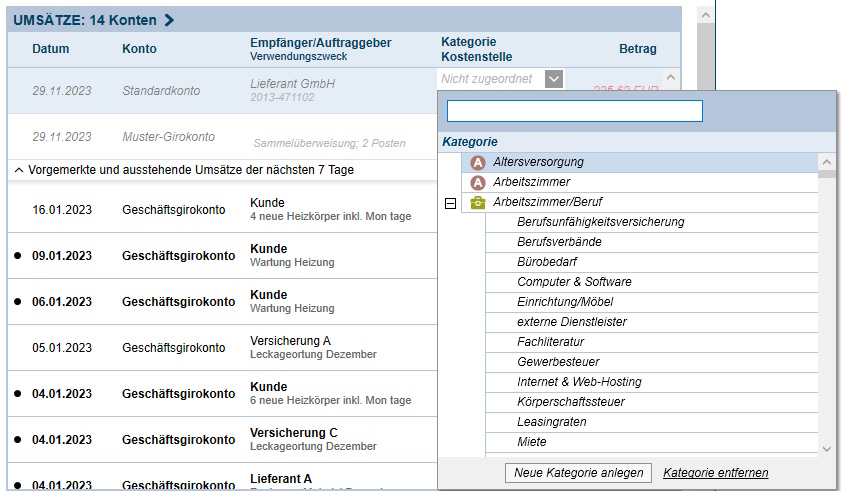Select the Gewerbesteuer subcategory
841x491 pixels.
click(x=651, y=362)
